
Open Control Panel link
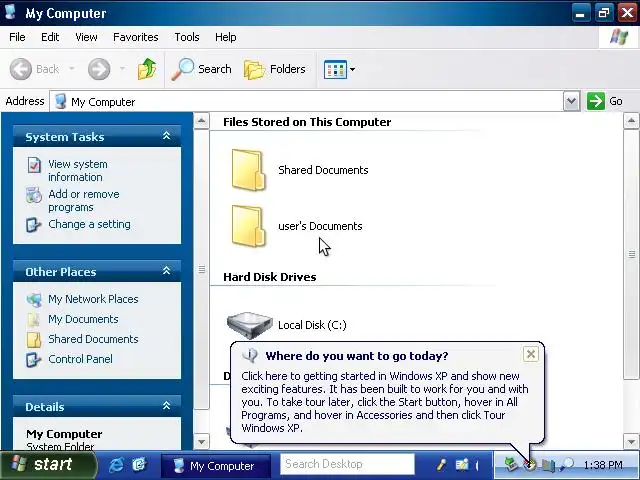tap(80, 359)
